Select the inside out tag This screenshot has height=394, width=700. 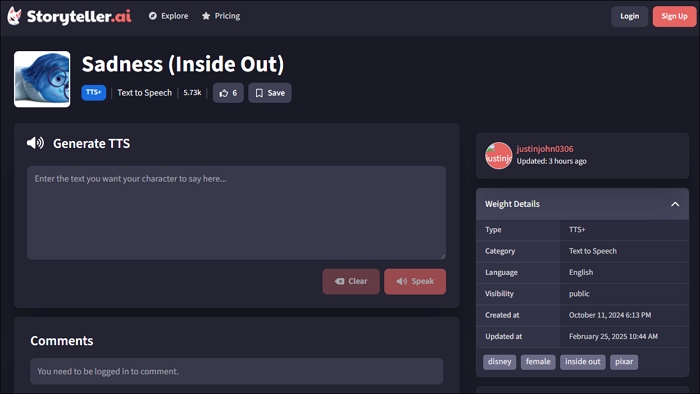583,361
